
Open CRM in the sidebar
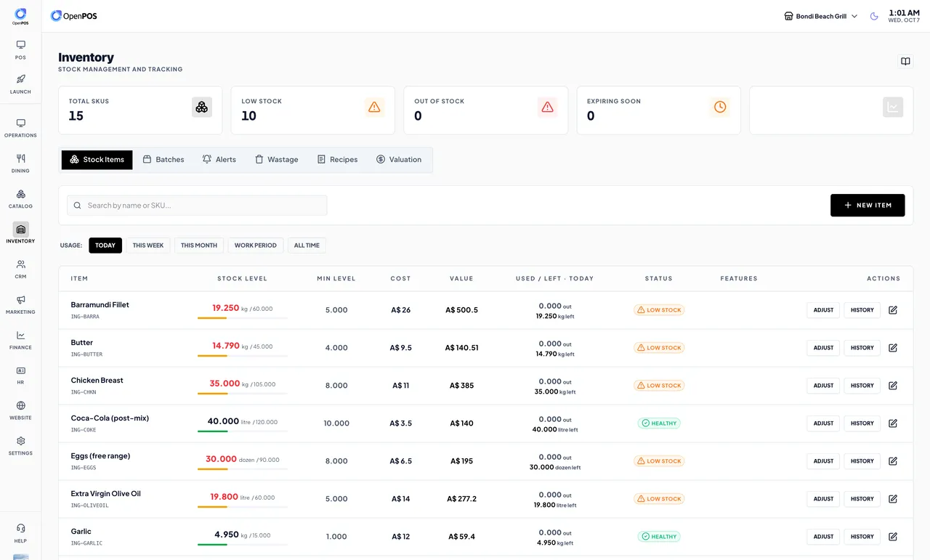20,269
